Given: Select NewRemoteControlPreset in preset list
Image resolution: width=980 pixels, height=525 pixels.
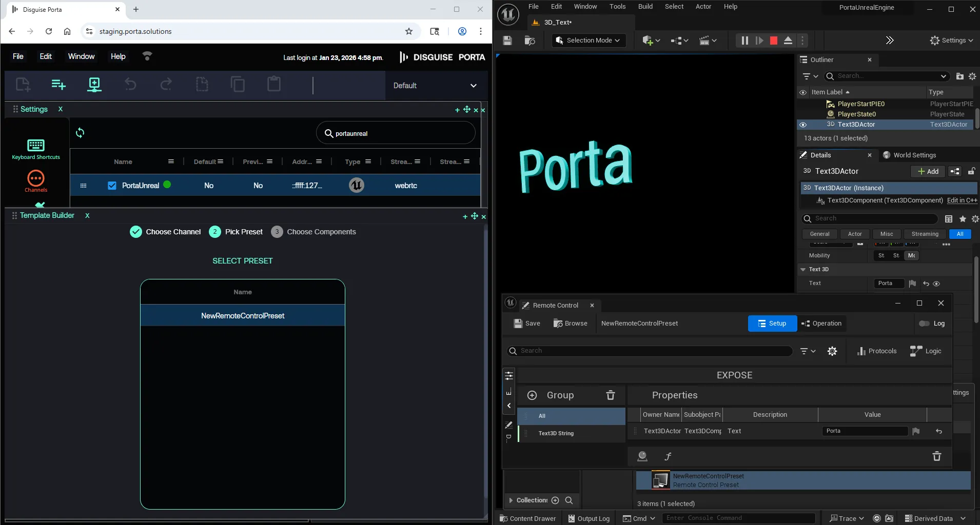Looking at the screenshot, I should point(242,315).
